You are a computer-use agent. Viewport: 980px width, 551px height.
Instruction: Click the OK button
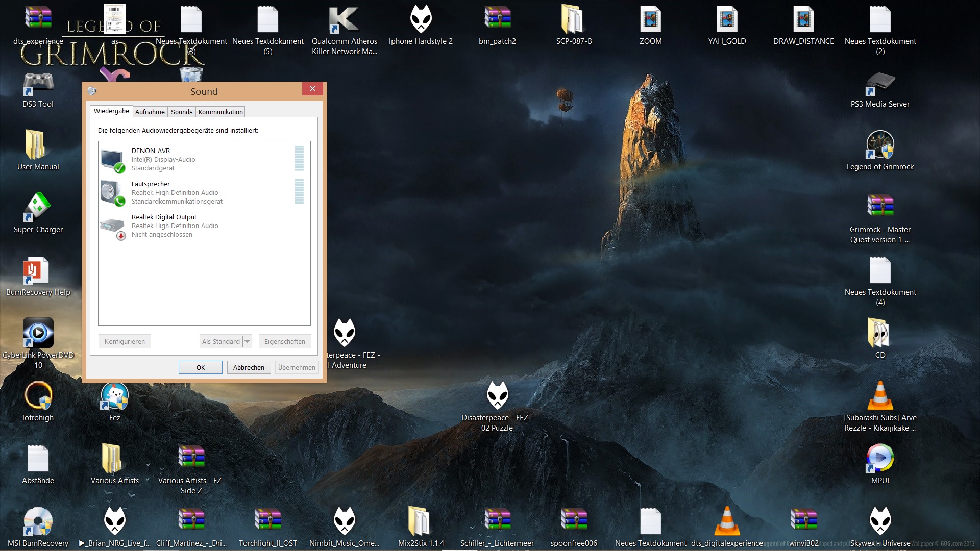point(201,367)
